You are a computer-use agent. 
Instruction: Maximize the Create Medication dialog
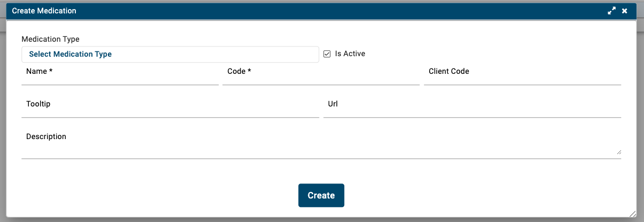pyautogui.click(x=612, y=11)
